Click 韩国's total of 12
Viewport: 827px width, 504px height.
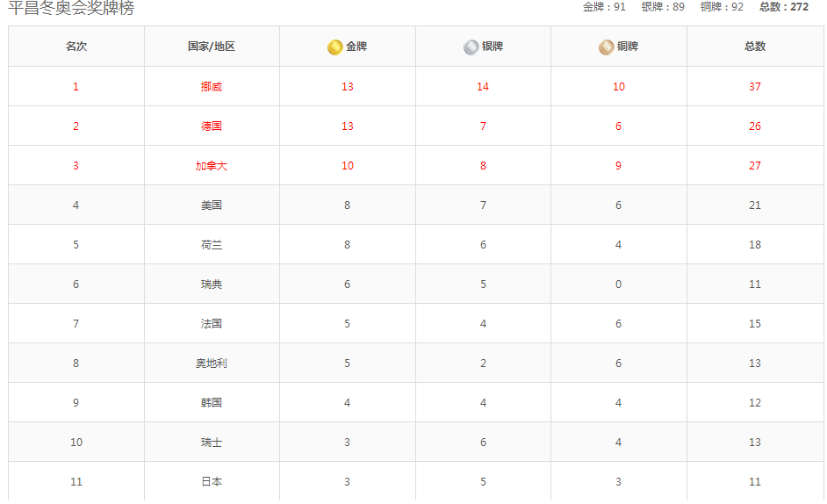pyautogui.click(x=755, y=403)
